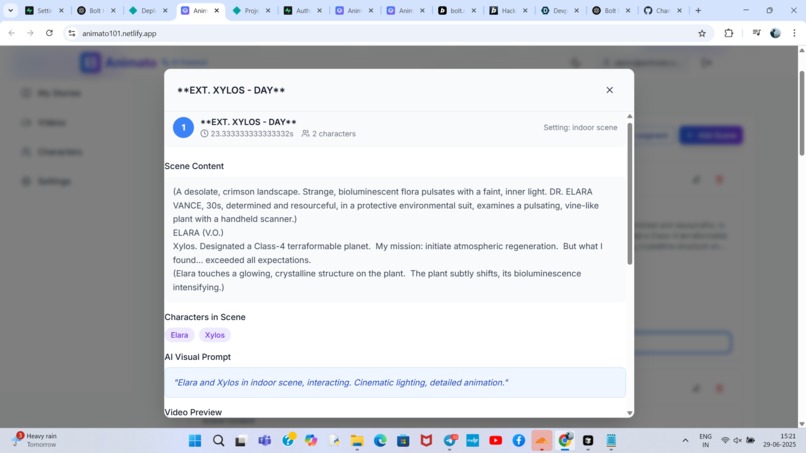Open Google Chrome in taskbar
The height and width of the screenshot is (453, 806).
coord(565,441)
